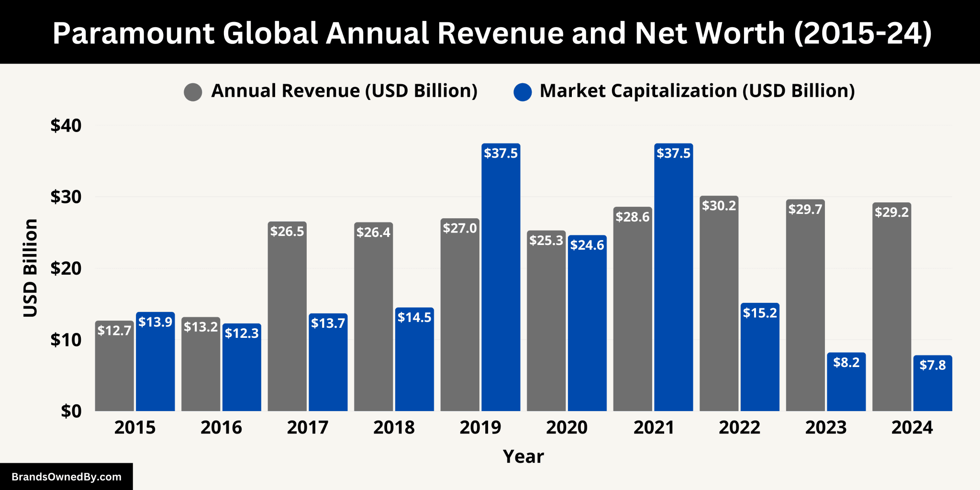Click the 'Year' x-axis title
Image resolution: width=980 pixels, height=490 pixels.
(523, 457)
